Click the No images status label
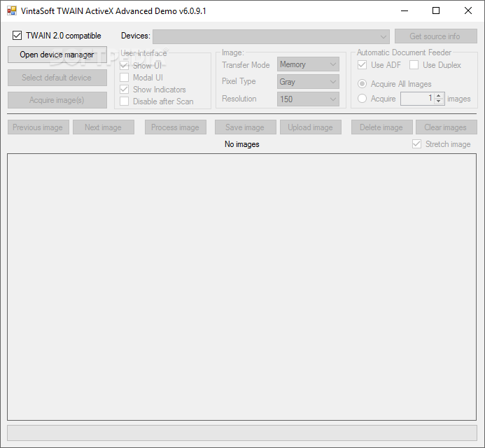This screenshot has width=485, height=448. coord(242,144)
